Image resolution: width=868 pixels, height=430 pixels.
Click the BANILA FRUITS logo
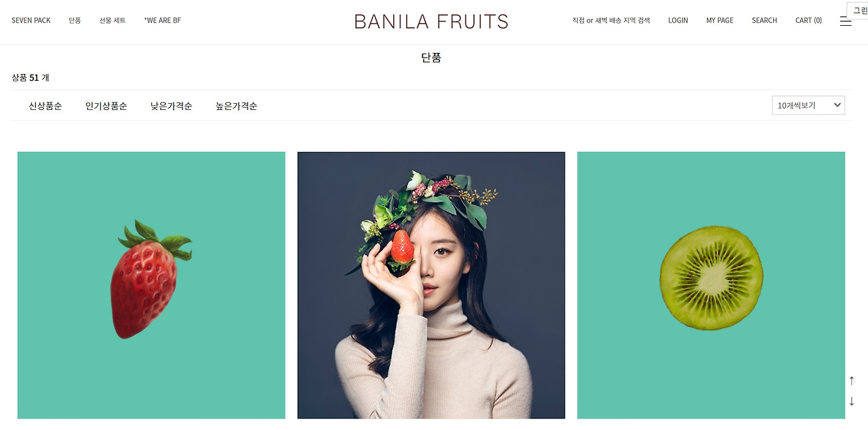pos(431,21)
